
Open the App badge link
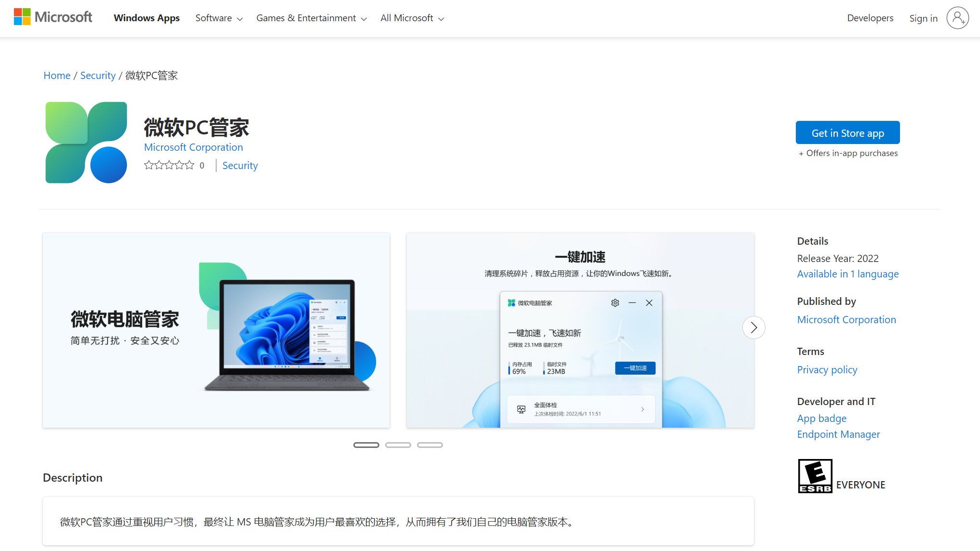point(822,419)
